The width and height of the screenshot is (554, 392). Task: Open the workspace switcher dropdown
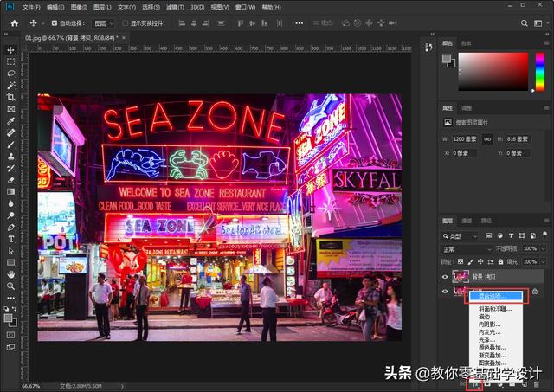point(539,23)
